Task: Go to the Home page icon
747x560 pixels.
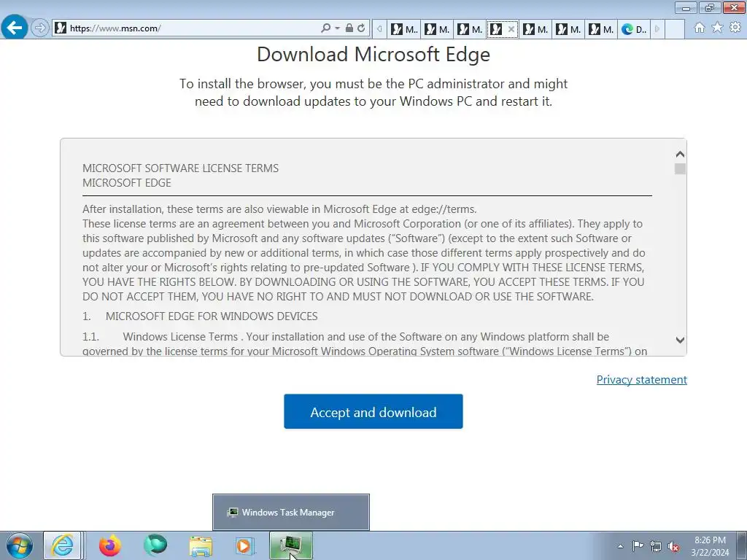Action: click(700, 28)
